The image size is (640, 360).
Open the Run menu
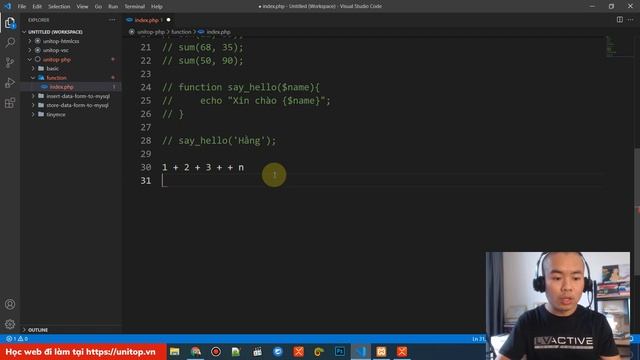113,7
